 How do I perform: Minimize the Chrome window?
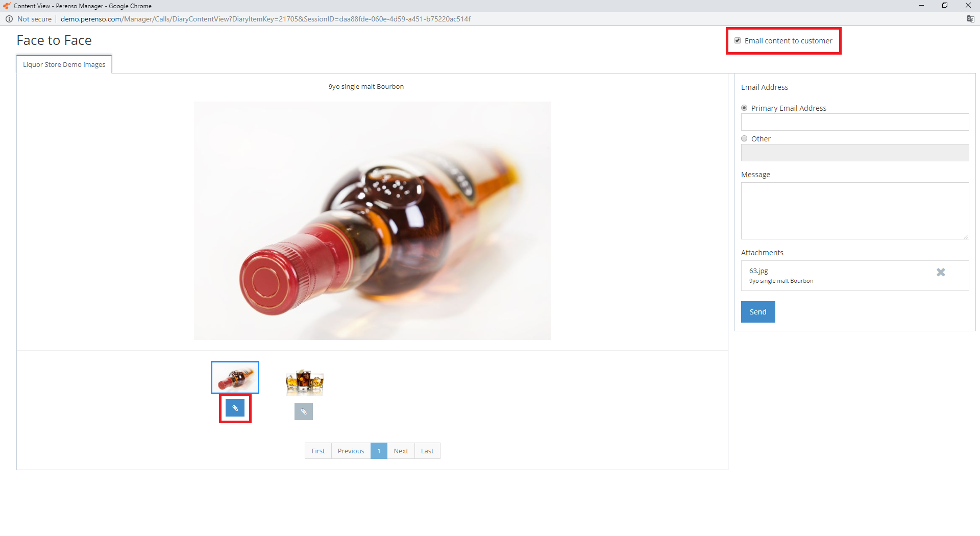click(x=921, y=6)
